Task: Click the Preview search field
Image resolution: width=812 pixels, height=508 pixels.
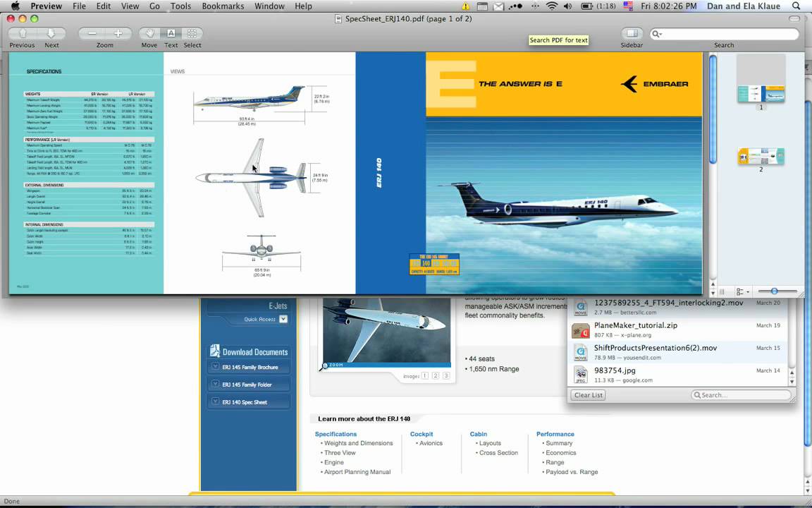Action: point(725,34)
